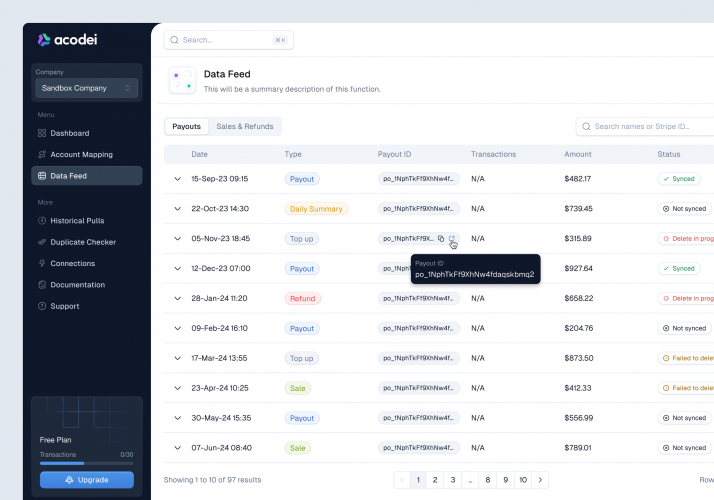Click the acodei logo icon
This screenshot has height=500, width=714.
point(44,40)
